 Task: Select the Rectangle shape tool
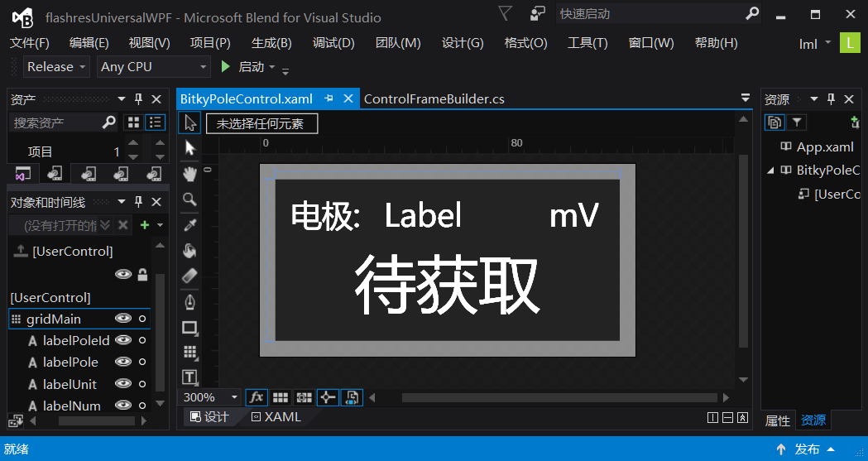189,328
